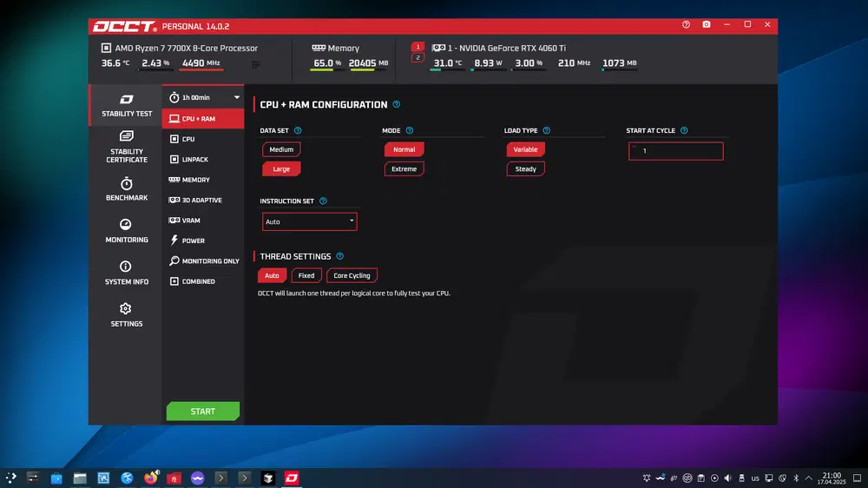Open the volume control in system tray
Screen dimensions: 868x488
(728, 478)
